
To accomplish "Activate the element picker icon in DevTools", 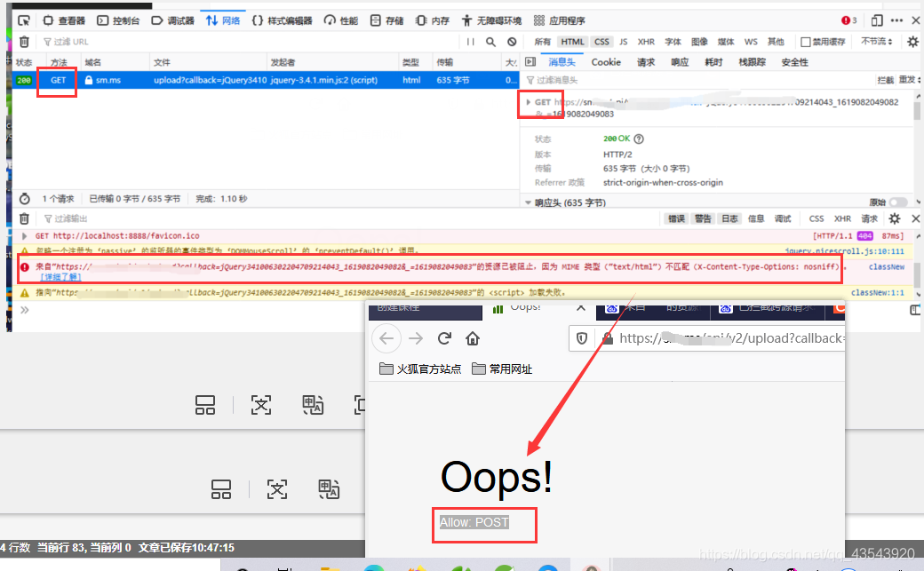I will (24, 20).
